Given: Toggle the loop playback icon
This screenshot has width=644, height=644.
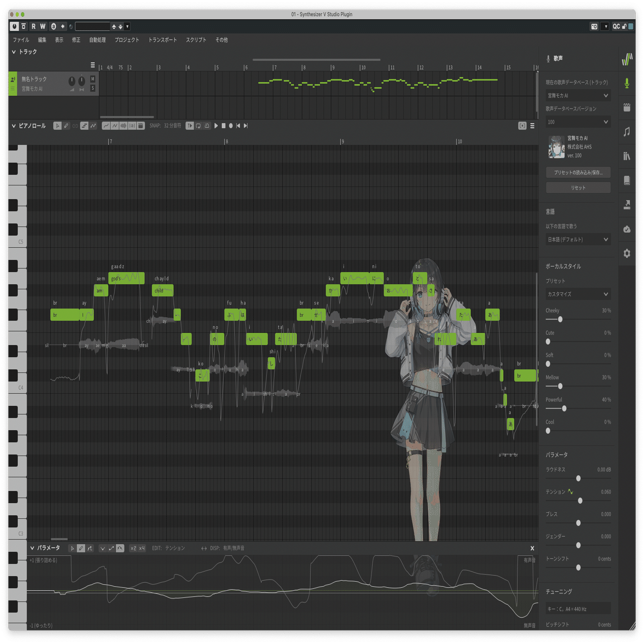Looking at the screenshot, I should point(199,126).
